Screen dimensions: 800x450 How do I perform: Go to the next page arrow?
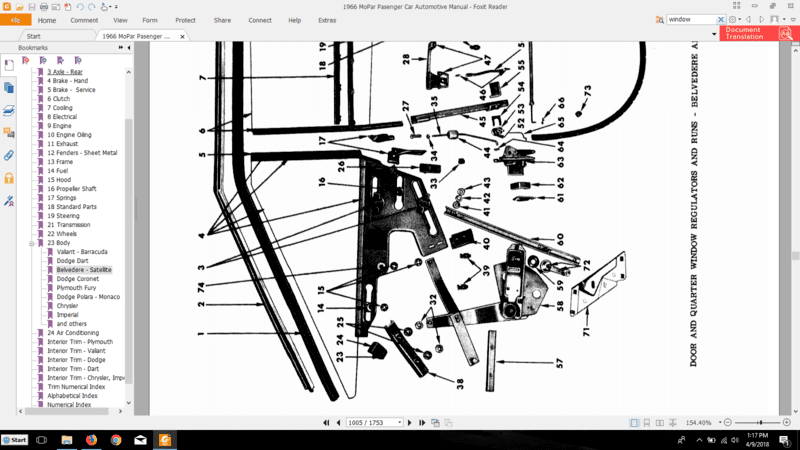click(x=410, y=423)
